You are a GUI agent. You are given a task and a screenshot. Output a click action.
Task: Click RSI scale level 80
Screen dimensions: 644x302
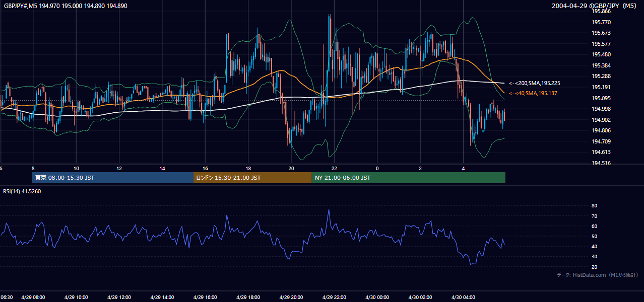point(594,206)
